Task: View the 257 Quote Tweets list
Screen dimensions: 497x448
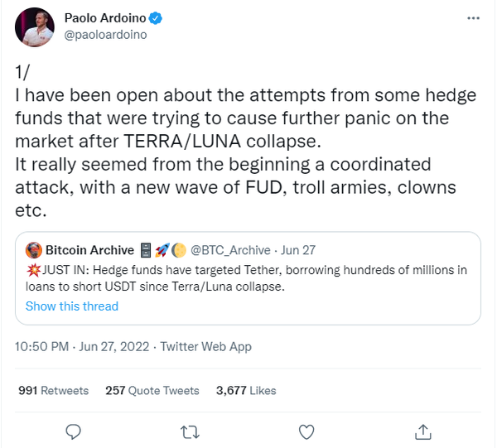Action: pos(152,390)
